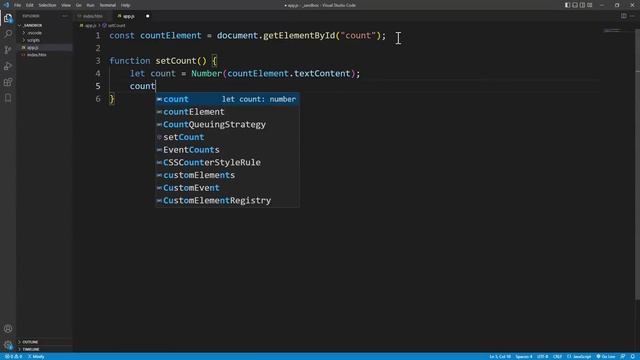Place cursor in textContent on line 4
Viewport: 640px width, 360px height.
(x=322, y=73)
